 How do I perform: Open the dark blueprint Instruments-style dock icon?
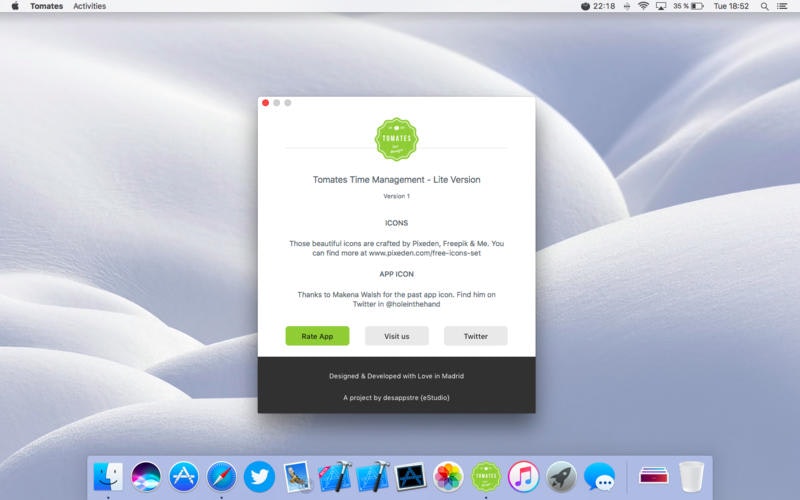[x=410, y=476]
